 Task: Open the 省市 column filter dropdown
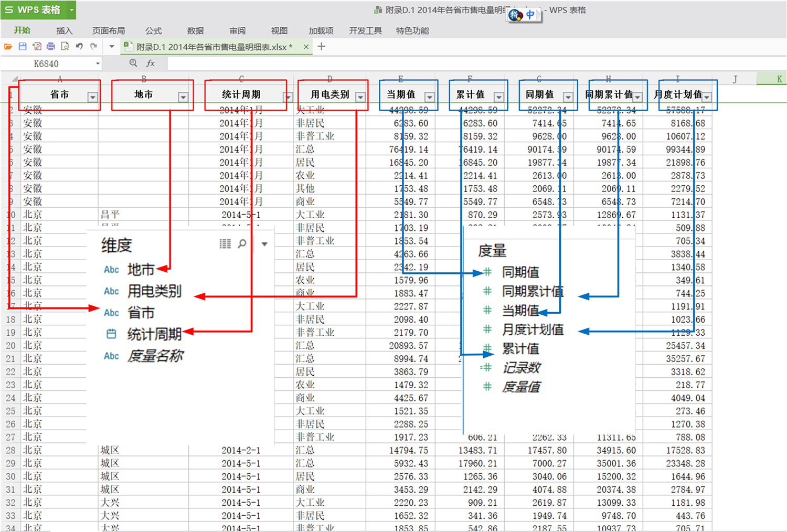[92, 98]
